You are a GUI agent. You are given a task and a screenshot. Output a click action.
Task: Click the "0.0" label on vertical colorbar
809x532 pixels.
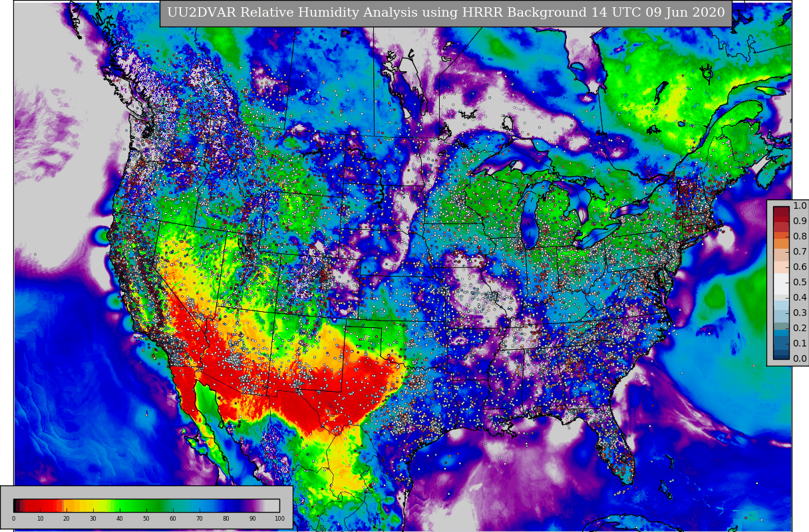click(x=800, y=359)
